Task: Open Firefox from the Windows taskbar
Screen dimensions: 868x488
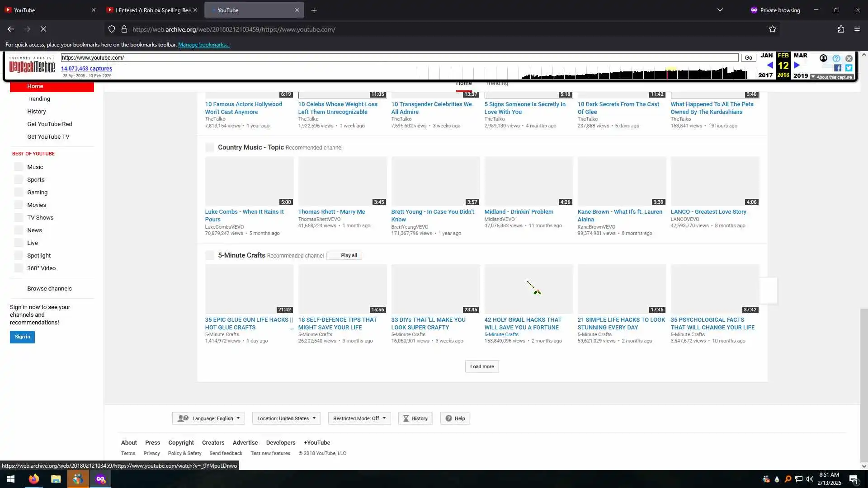Action: [x=34, y=479]
